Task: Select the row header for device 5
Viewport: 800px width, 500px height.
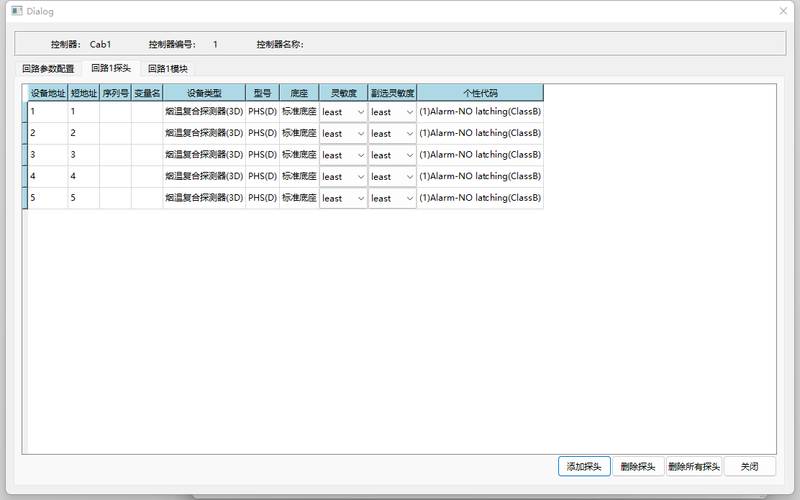Action: [25, 198]
